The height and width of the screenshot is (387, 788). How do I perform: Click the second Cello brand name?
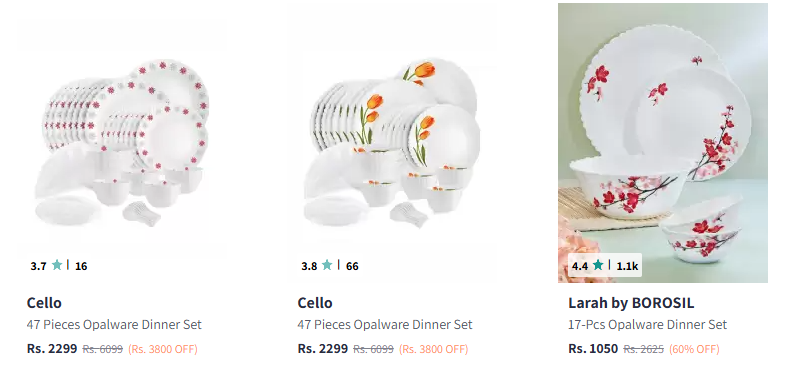[x=315, y=303]
